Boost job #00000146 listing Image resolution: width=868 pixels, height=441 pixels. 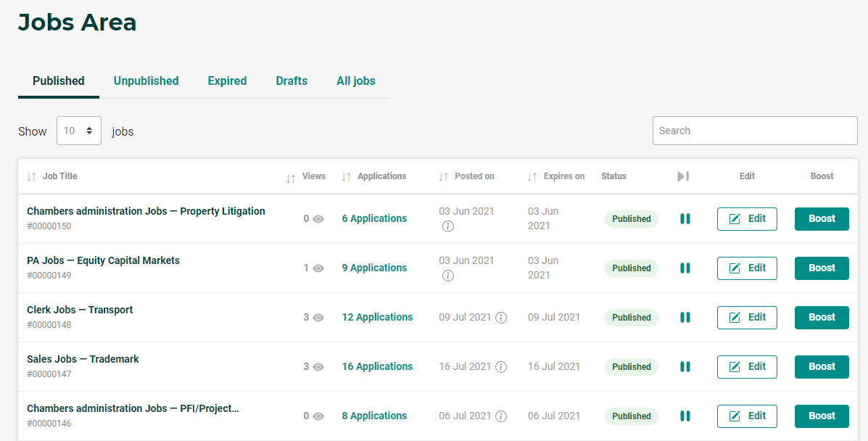coord(822,416)
